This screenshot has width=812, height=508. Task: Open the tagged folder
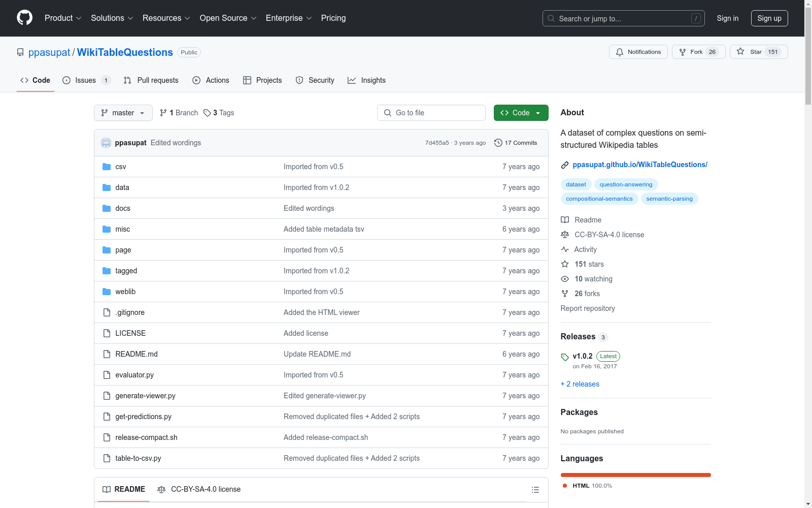[x=126, y=271]
